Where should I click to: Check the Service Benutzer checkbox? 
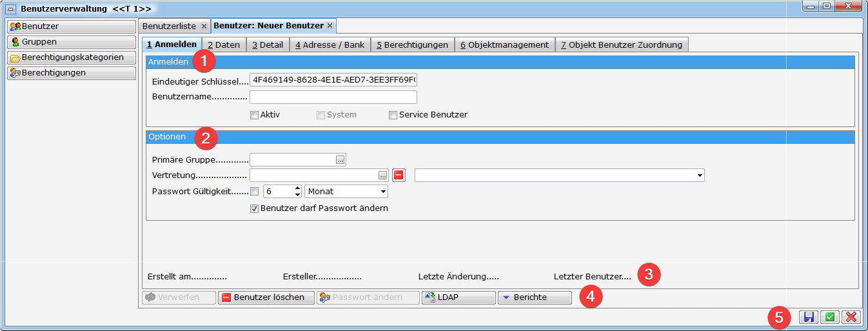393,115
